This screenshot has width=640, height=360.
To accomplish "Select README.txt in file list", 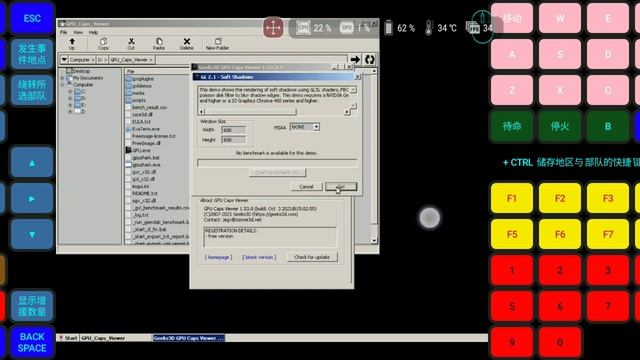I will [x=141, y=193].
